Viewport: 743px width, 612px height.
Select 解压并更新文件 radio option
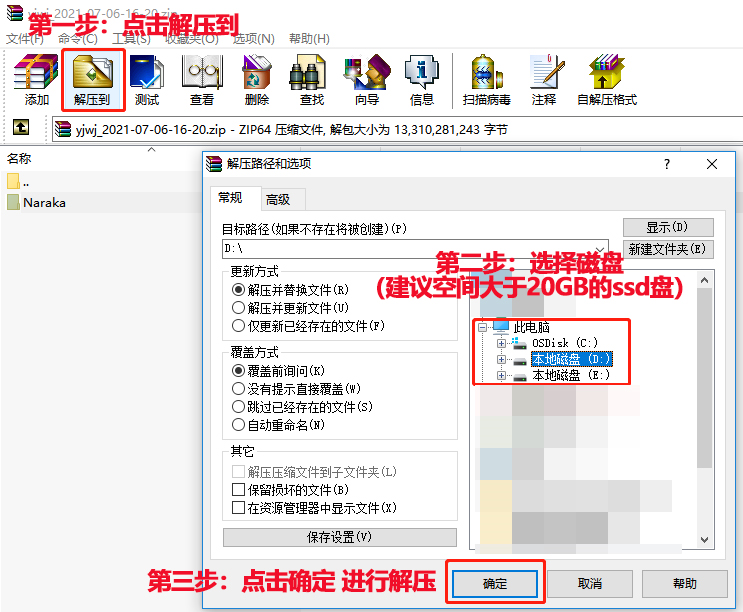click(238, 308)
